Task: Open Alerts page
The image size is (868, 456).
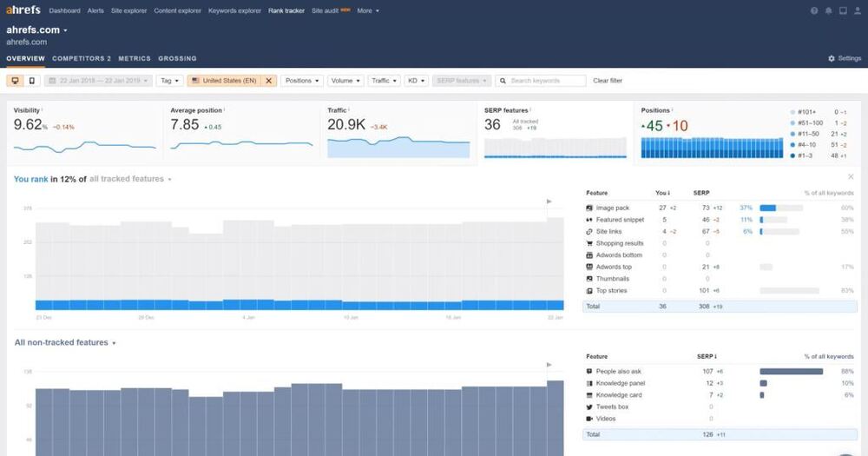Action: pyautogui.click(x=95, y=10)
